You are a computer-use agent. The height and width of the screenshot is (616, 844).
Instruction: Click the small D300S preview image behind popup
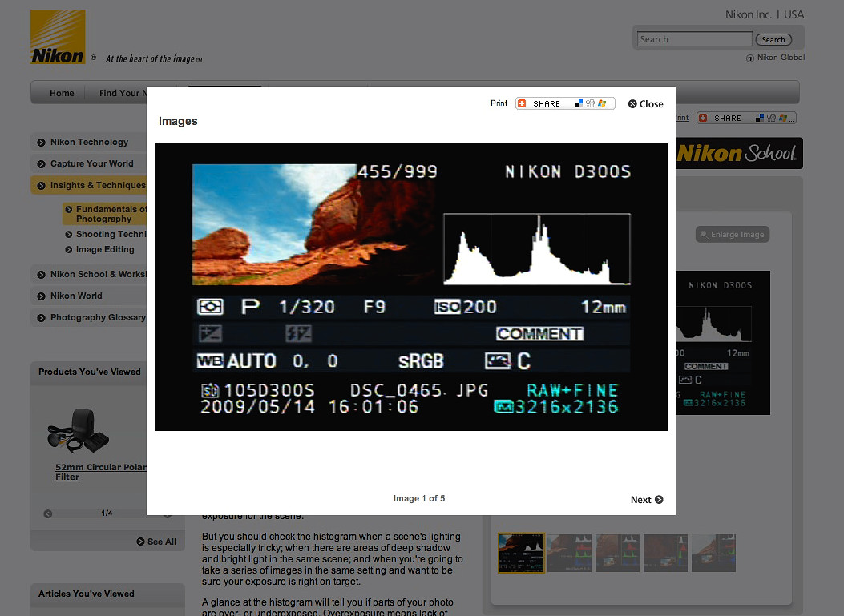[723, 343]
